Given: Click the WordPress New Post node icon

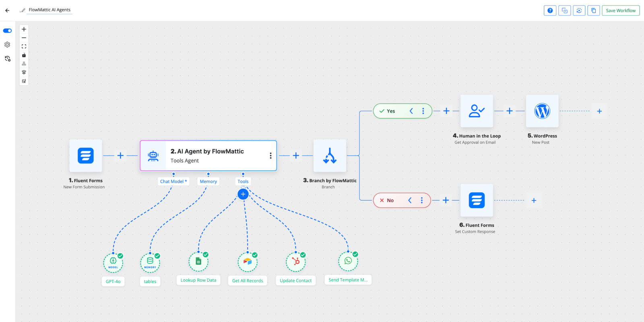Looking at the screenshot, I should coord(542,111).
